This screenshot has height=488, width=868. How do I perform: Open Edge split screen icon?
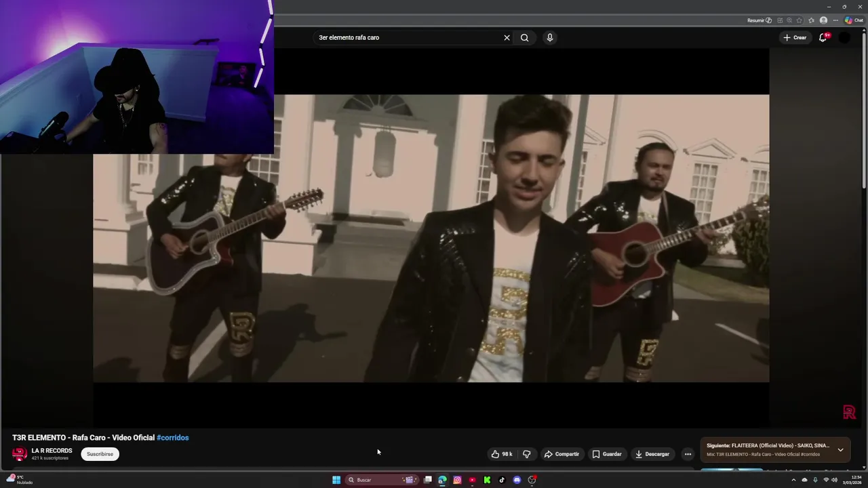click(x=780, y=20)
